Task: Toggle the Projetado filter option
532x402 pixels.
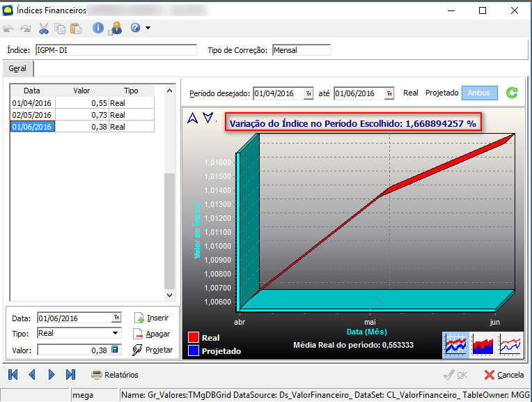Action: [441, 93]
